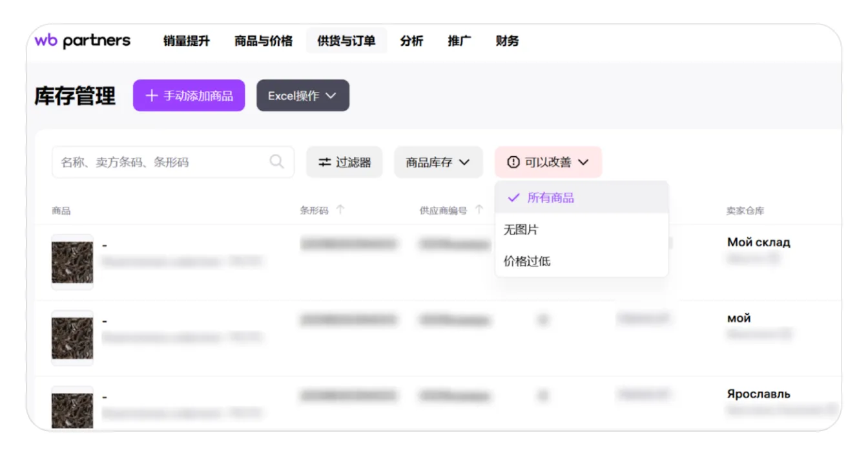Viewport: 868px width, 455px height.
Task: Focus the product name search field
Action: (x=161, y=162)
